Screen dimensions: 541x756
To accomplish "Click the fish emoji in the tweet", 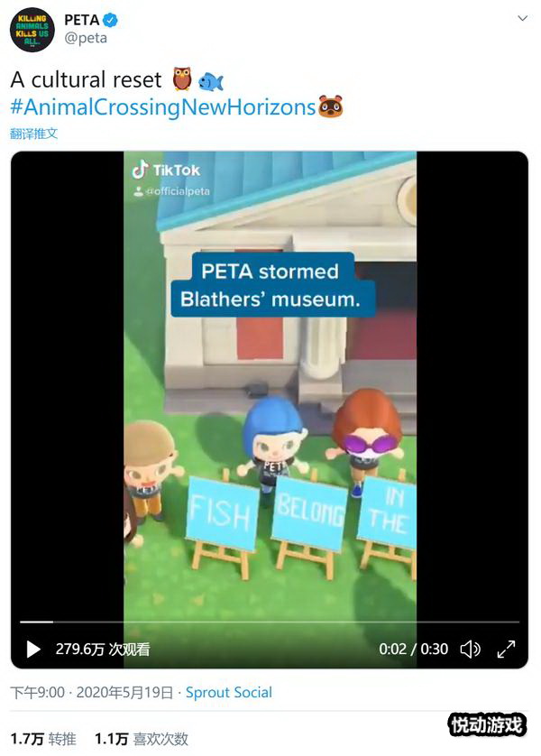I will (x=210, y=81).
